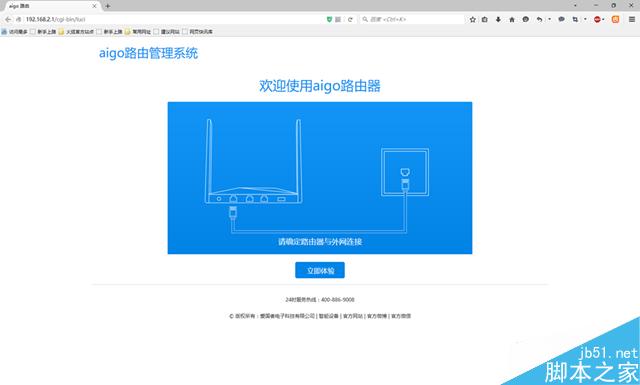Open the 建议网站 bookmark
This screenshot has width=640, height=385.
coord(167,31)
